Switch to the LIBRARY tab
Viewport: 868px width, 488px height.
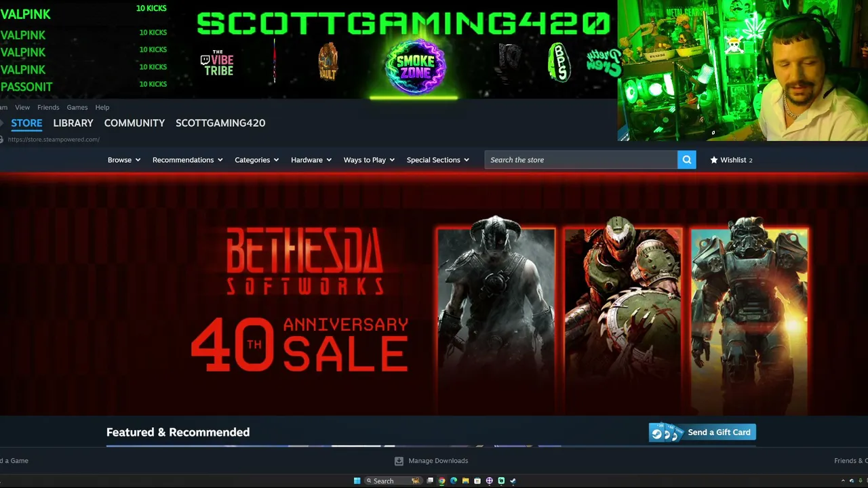coord(73,123)
